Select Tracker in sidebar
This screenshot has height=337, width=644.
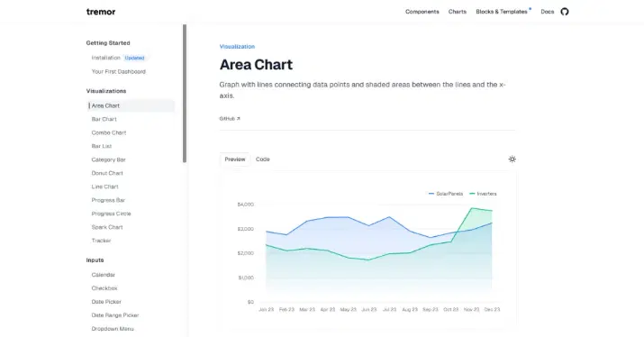(101, 241)
